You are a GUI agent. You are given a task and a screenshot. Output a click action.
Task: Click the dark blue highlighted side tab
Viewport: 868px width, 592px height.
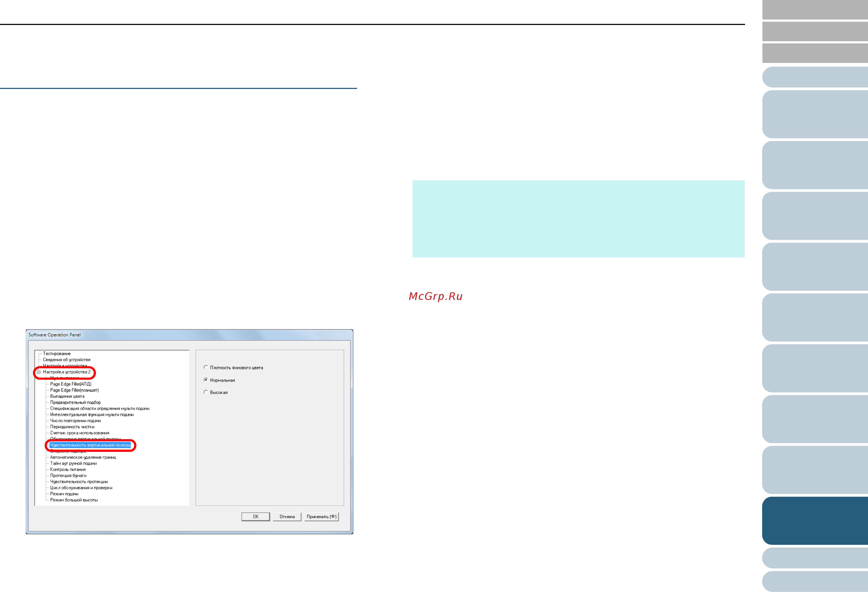click(815, 520)
